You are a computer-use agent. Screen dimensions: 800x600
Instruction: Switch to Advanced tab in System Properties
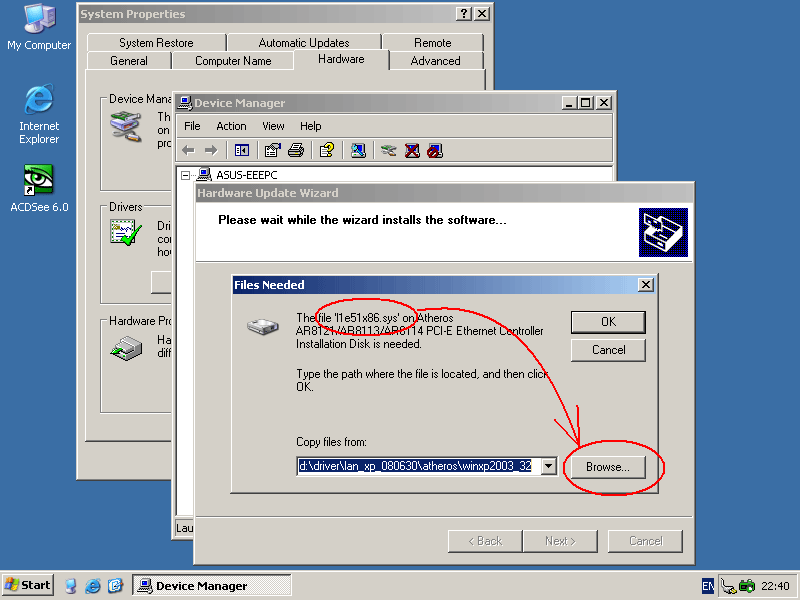point(436,61)
